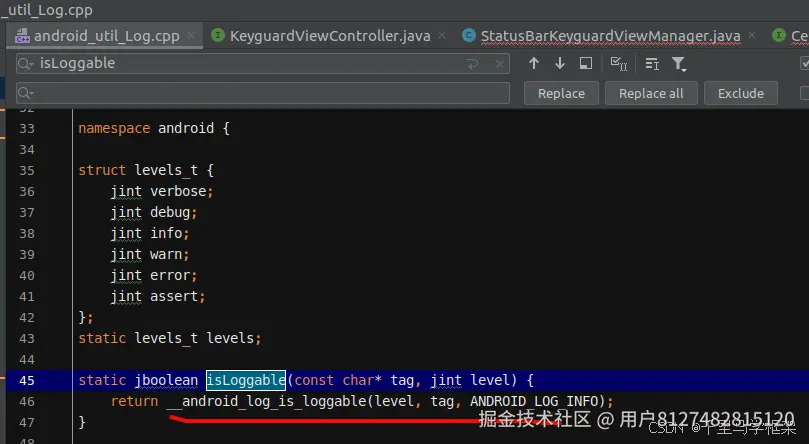Click the highlighted isLoggable match in code
This screenshot has height=444, width=809.
[x=246, y=381]
